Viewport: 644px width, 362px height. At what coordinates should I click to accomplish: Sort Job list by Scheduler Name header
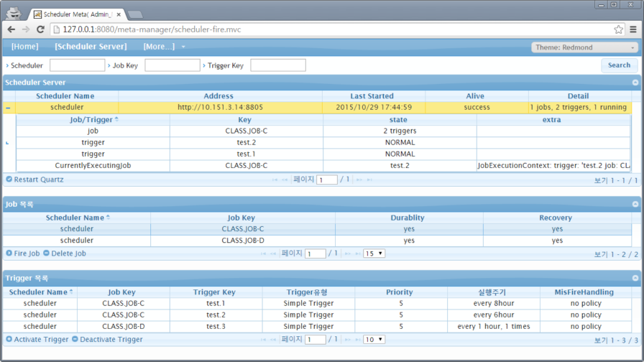pos(77,218)
